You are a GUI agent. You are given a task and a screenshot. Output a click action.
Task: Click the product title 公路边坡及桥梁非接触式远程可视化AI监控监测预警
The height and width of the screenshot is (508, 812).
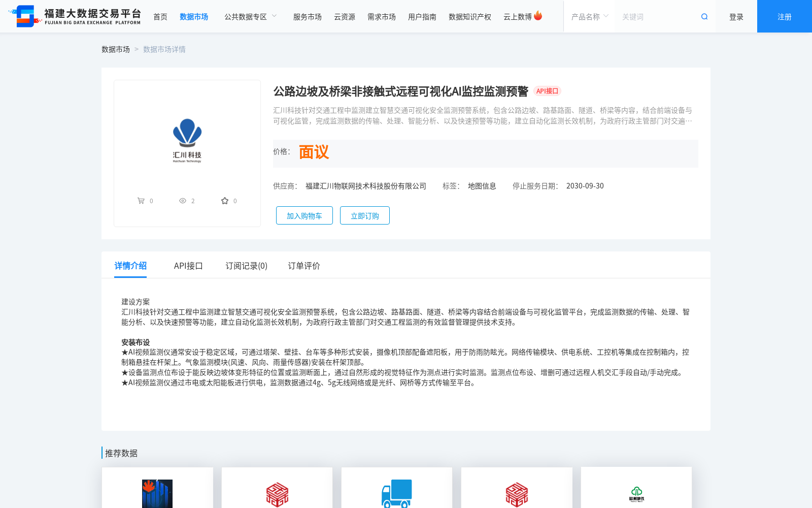(401, 91)
